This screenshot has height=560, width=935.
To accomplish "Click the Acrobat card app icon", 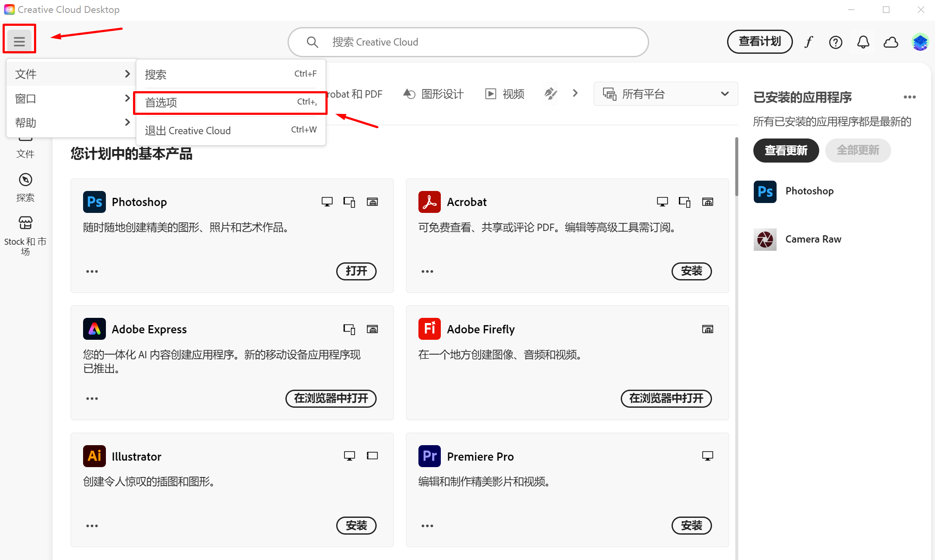I will pos(430,202).
